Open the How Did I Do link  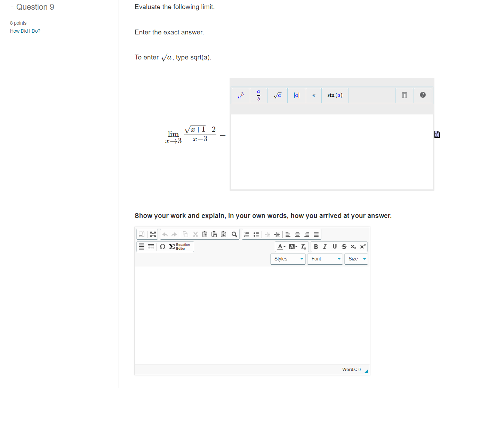25,31
